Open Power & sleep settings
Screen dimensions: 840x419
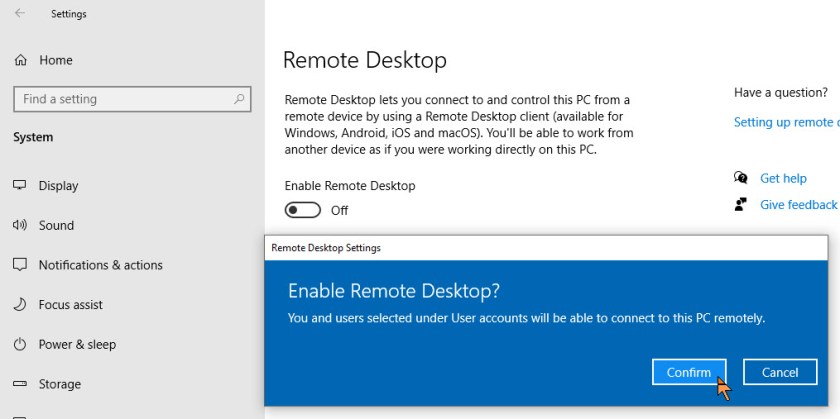[x=77, y=344]
